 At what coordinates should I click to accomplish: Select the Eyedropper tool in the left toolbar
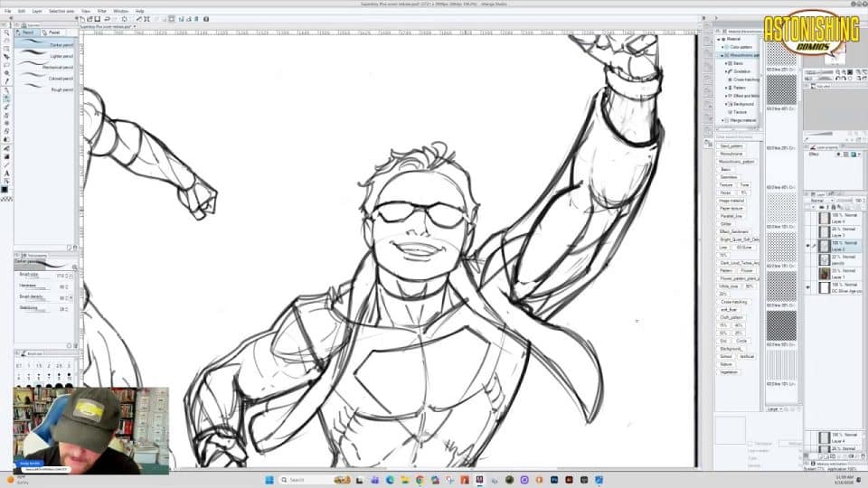point(6,81)
